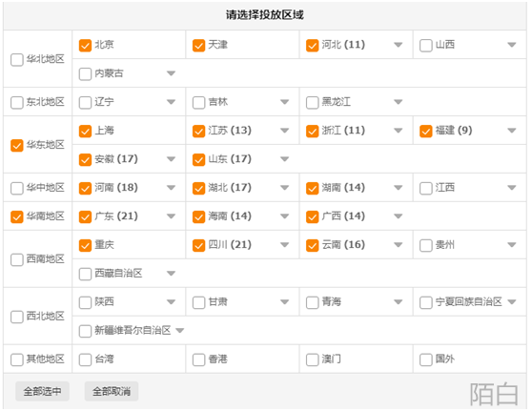The image size is (532, 411).
Task: Check the 东北地区 region checkbox
Action: click(x=17, y=102)
